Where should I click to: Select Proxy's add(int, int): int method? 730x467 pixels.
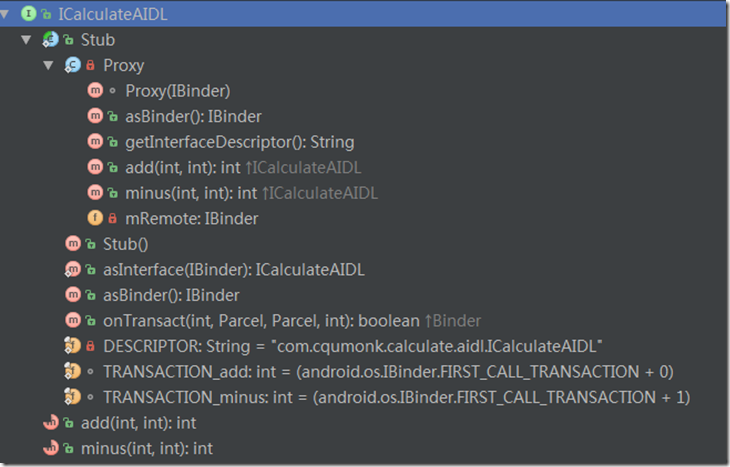(x=183, y=167)
